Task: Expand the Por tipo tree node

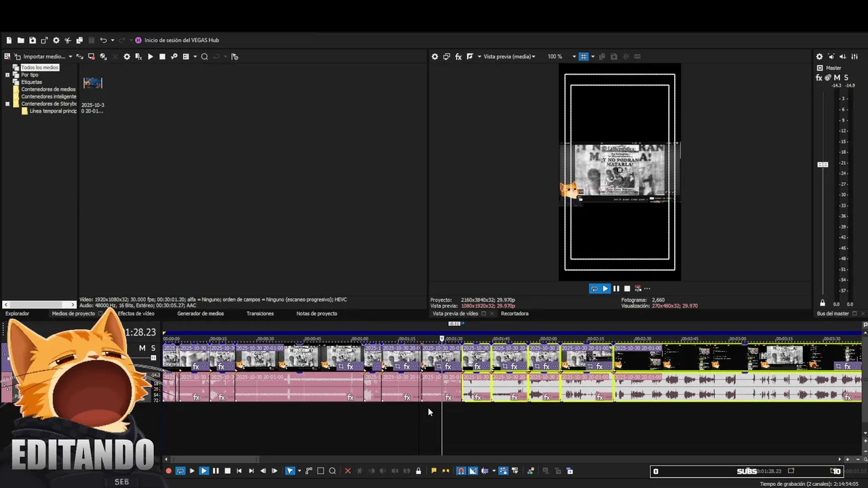Action: pyautogui.click(x=7, y=75)
